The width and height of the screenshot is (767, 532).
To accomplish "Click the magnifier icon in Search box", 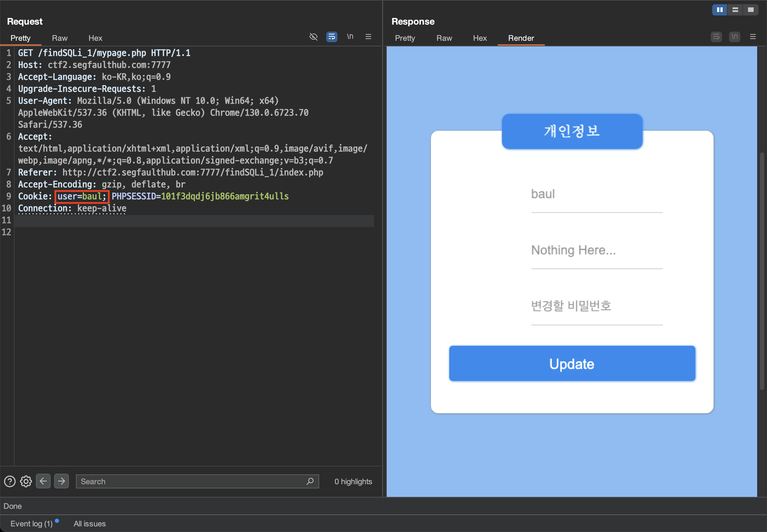I will pyautogui.click(x=310, y=481).
